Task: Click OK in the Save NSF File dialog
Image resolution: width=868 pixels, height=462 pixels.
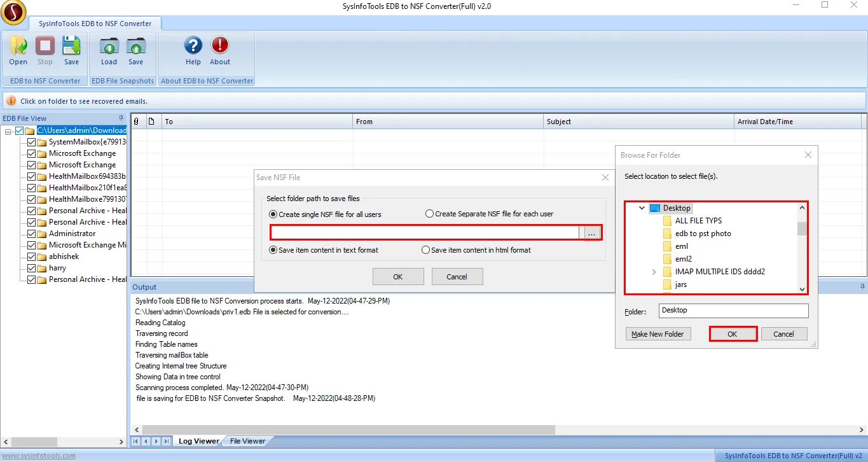Action: pos(398,277)
